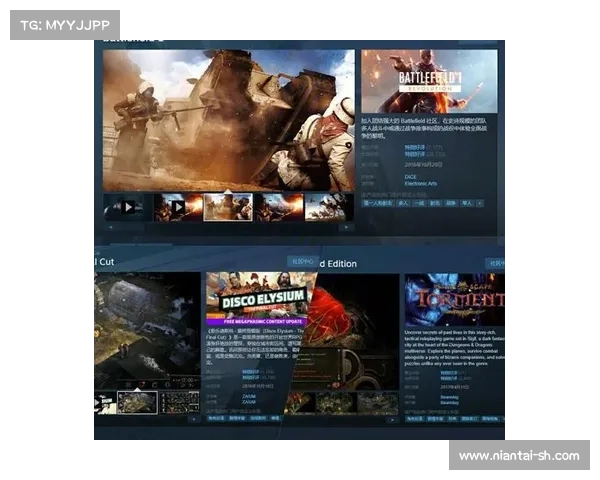The width and height of the screenshot is (600, 480).
Task: Click the left arrow of Battlefield thumbnail strip
Action: pyautogui.click(x=111, y=227)
